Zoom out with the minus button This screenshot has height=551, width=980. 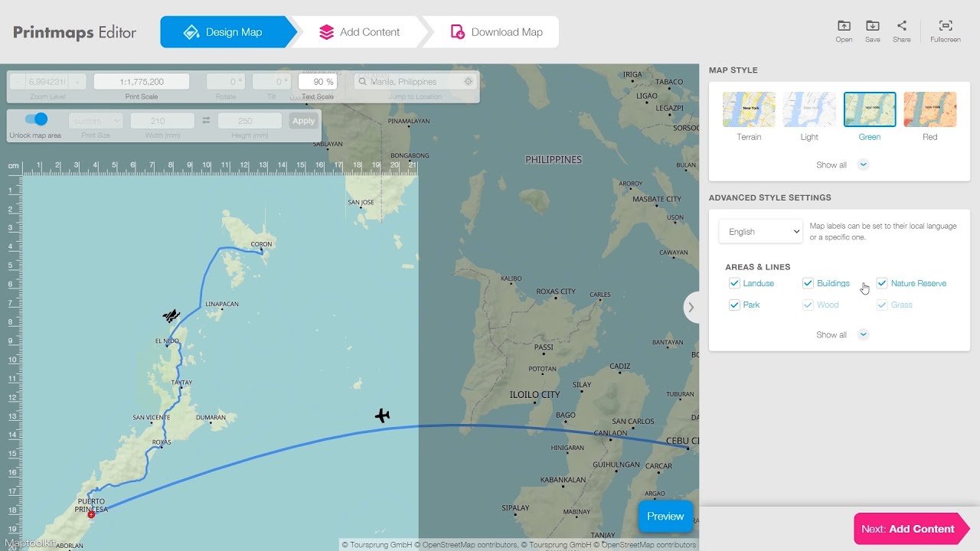point(16,82)
